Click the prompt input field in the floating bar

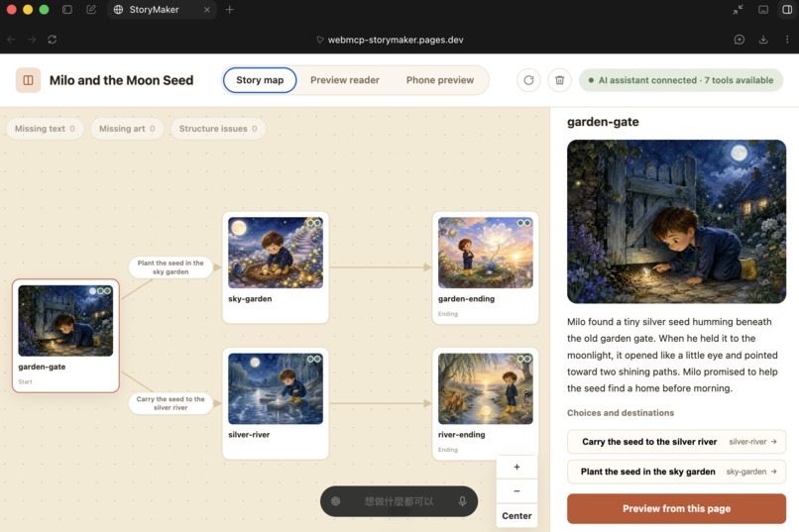tap(399, 501)
